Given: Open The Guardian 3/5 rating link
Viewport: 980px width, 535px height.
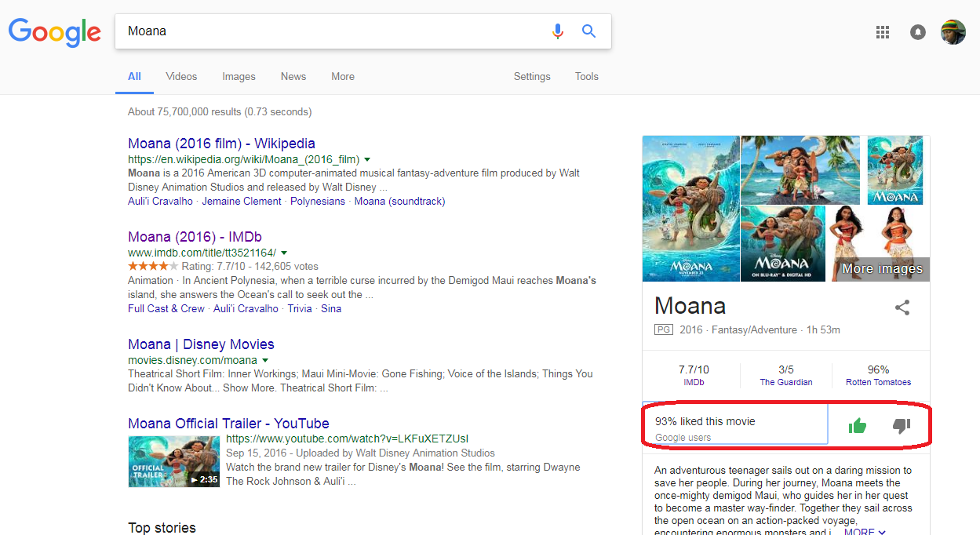Looking at the screenshot, I should (x=786, y=376).
